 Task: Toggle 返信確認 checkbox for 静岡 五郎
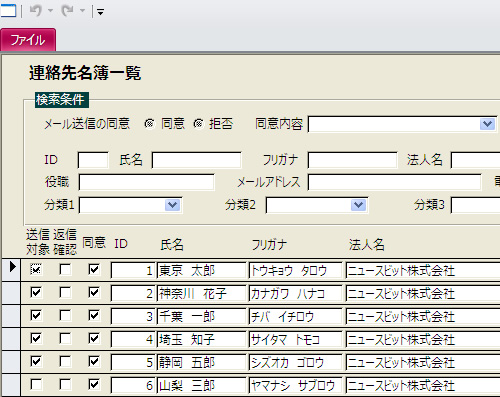(x=65, y=361)
